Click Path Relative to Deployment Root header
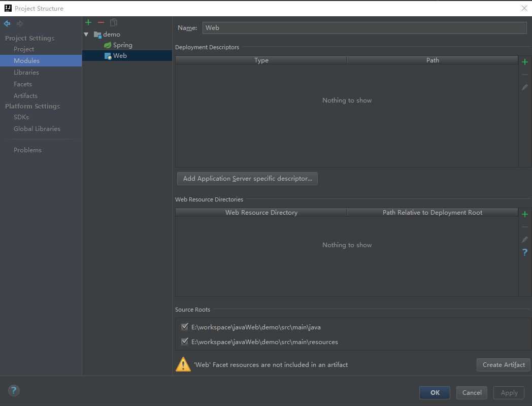This screenshot has width=532, height=406. [x=433, y=212]
